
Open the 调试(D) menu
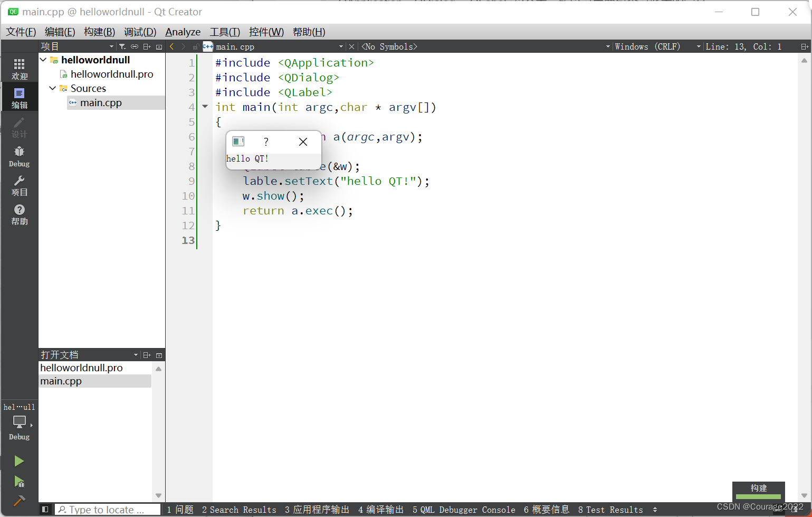[x=140, y=32]
